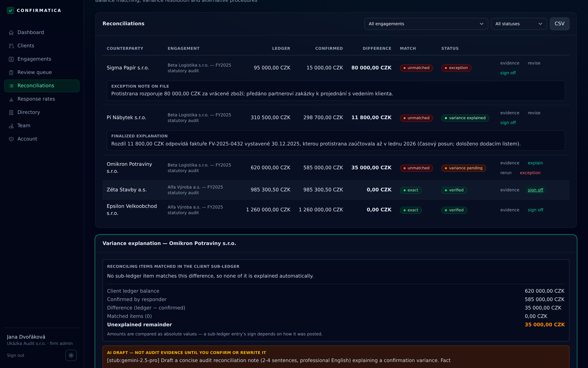
Task: Open evidence for Zéta Stavby a.s.
Action: [510, 190]
